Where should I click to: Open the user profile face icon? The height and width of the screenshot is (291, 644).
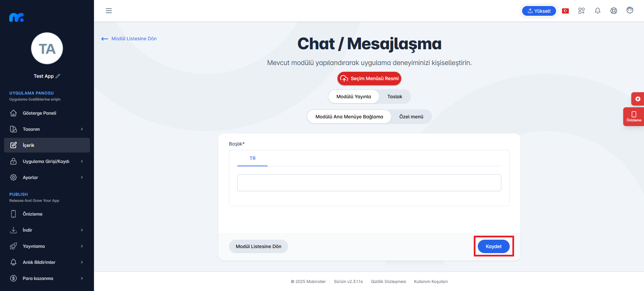[x=630, y=10]
